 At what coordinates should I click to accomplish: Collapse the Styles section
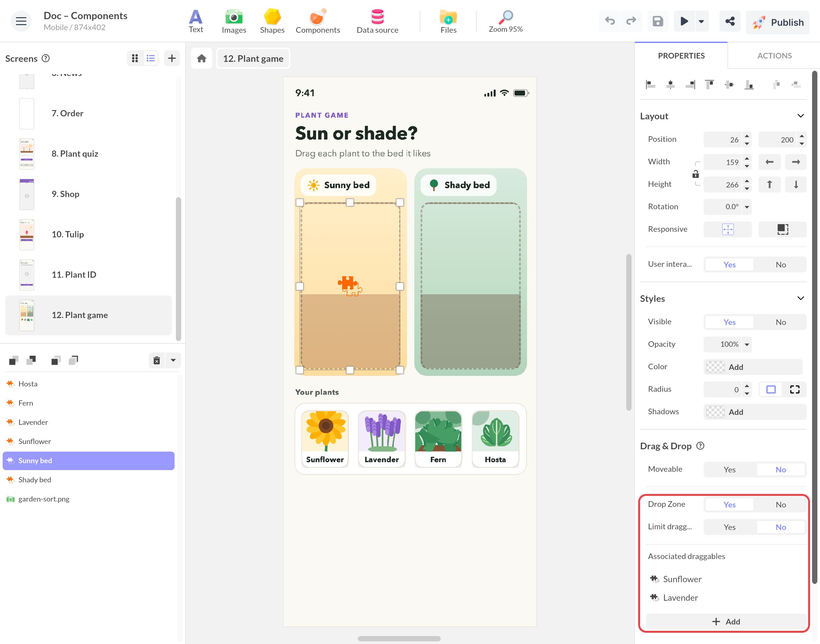(x=801, y=298)
